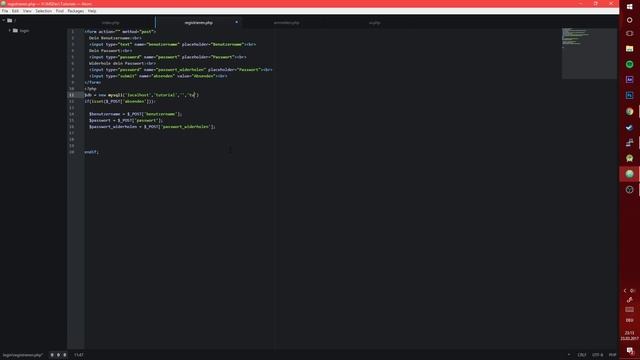Open the yellow badge app on taskbar

click(629, 158)
